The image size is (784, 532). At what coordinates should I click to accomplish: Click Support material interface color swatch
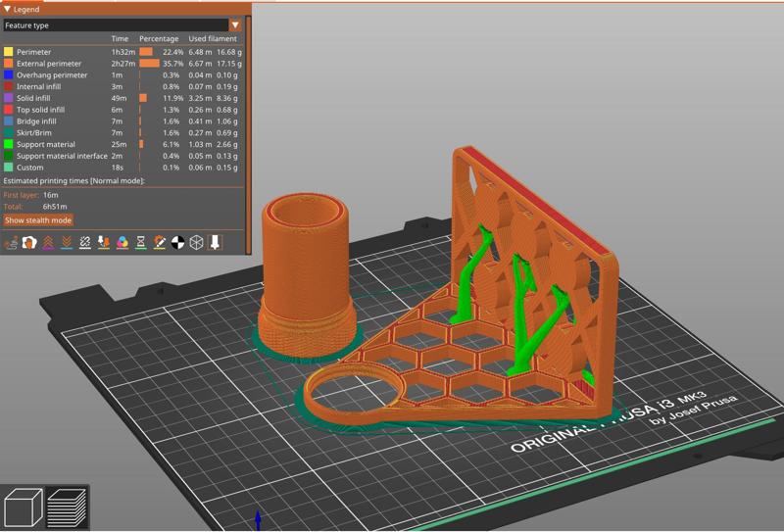pos(8,156)
